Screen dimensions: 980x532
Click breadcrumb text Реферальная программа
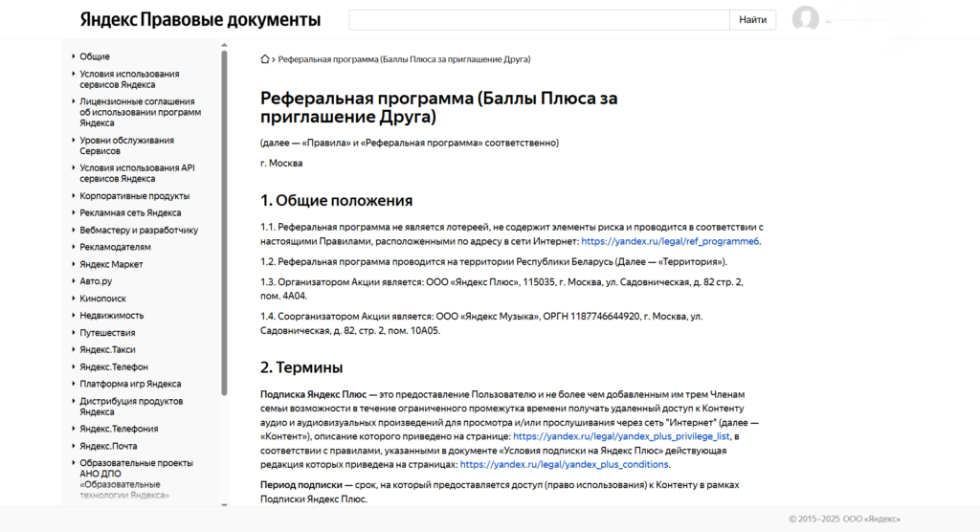pos(405,59)
